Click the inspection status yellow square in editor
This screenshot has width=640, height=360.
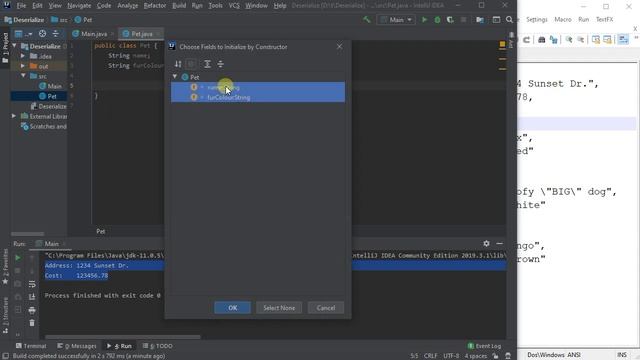(502, 44)
